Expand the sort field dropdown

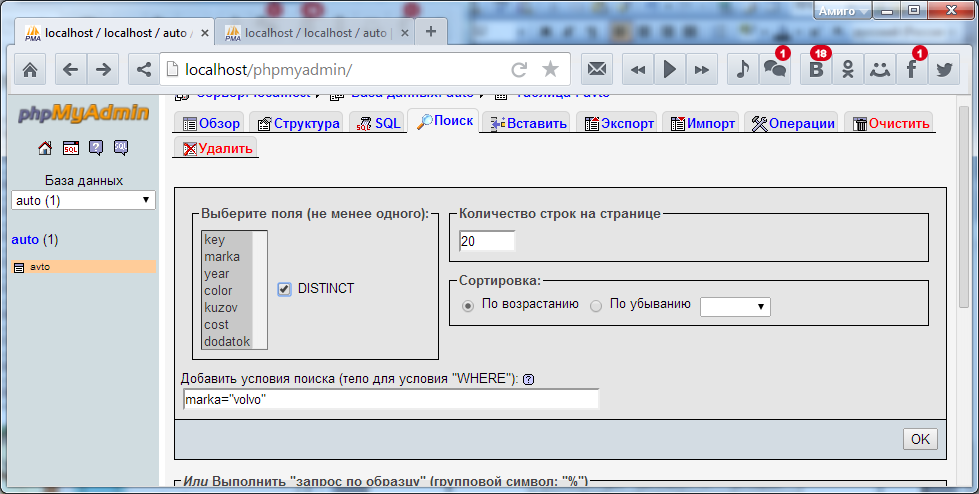click(x=735, y=306)
